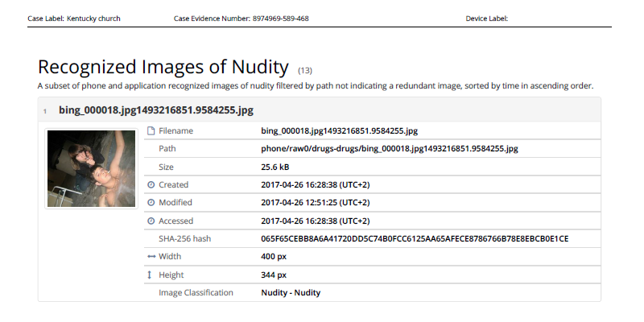Click the Device Label field
Screen dimensions: 644x322
coord(486,18)
